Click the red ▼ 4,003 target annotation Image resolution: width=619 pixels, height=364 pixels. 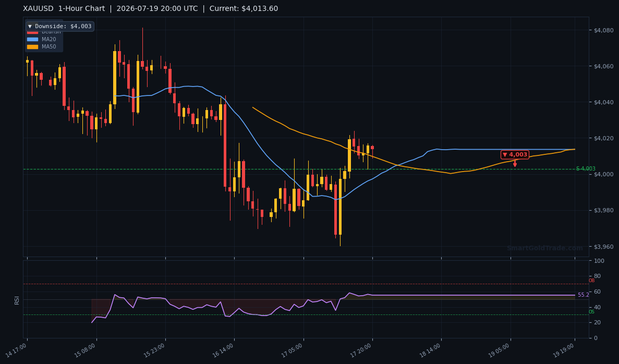coord(515,155)
